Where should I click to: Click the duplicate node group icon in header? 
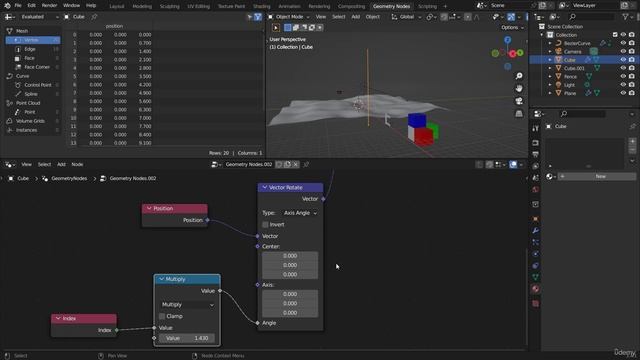point(287,164)
